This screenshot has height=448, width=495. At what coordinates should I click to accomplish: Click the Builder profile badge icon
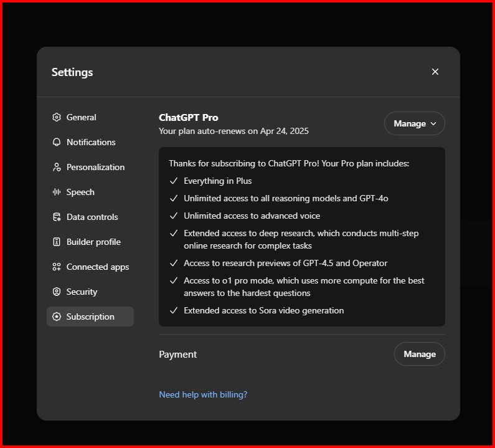57,242
